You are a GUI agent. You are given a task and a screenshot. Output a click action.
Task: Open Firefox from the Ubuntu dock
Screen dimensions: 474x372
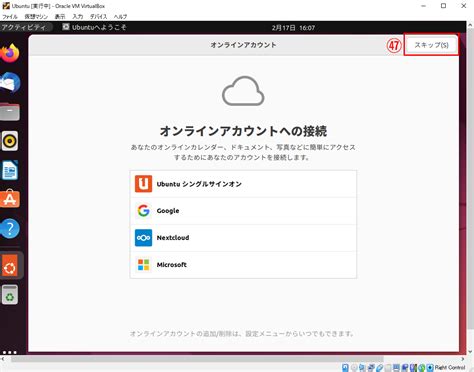coord(10,53)
